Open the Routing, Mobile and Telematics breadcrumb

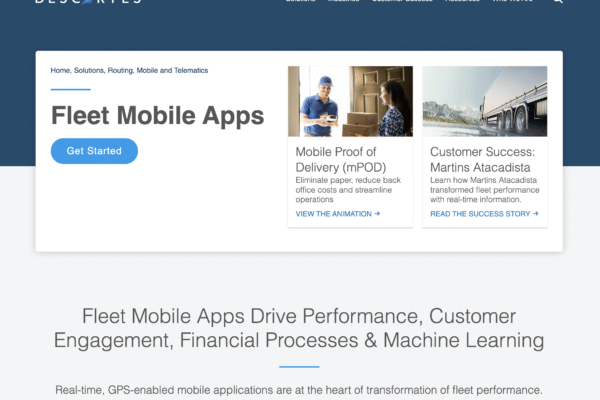click(158, 70)
